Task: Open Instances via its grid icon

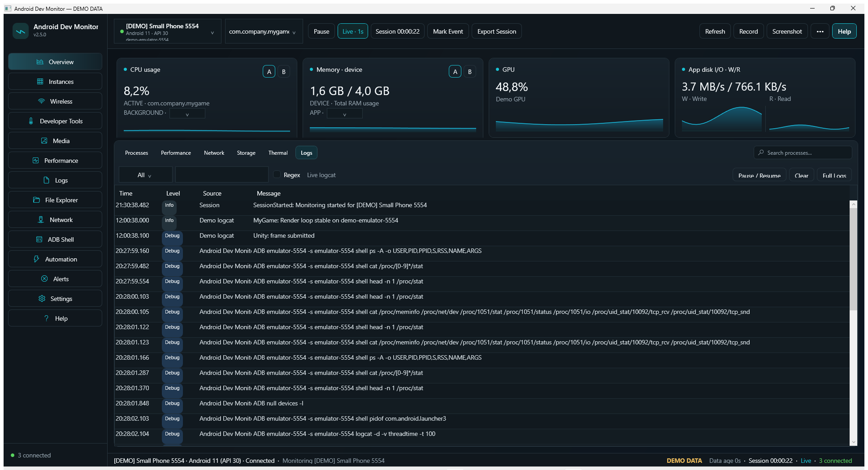Action: pyautogui.click(x=40, y=82)
